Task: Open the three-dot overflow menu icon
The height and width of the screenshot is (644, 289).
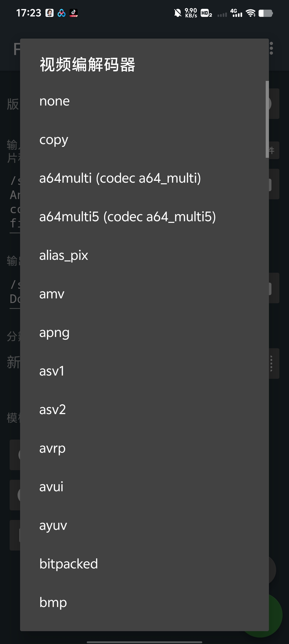Action: 271,48
